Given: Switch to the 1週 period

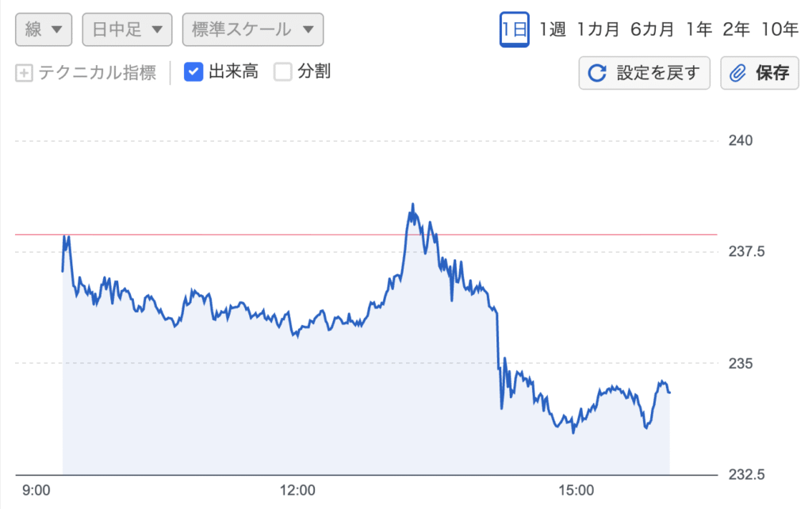Looking at the screenshot, I should pos(553,29).
